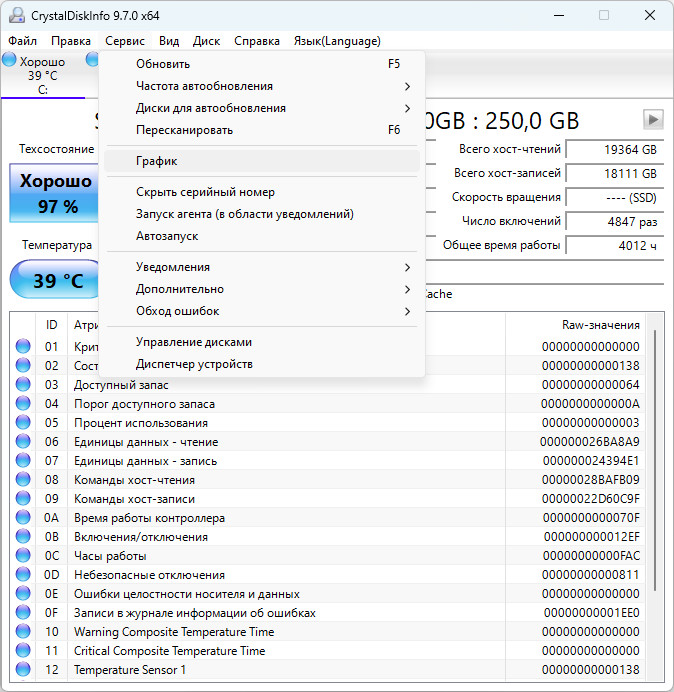This screenshot has height=692, width=674.
Task: Toggle Запуск агента (в области уведомлений)
Action: (x=262, y=214)
